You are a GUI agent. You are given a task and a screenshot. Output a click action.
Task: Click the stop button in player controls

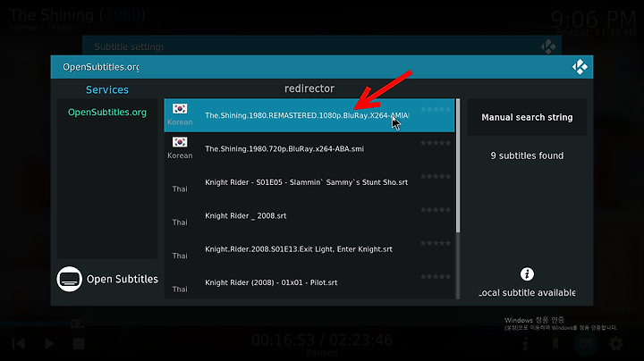point(79,344)
